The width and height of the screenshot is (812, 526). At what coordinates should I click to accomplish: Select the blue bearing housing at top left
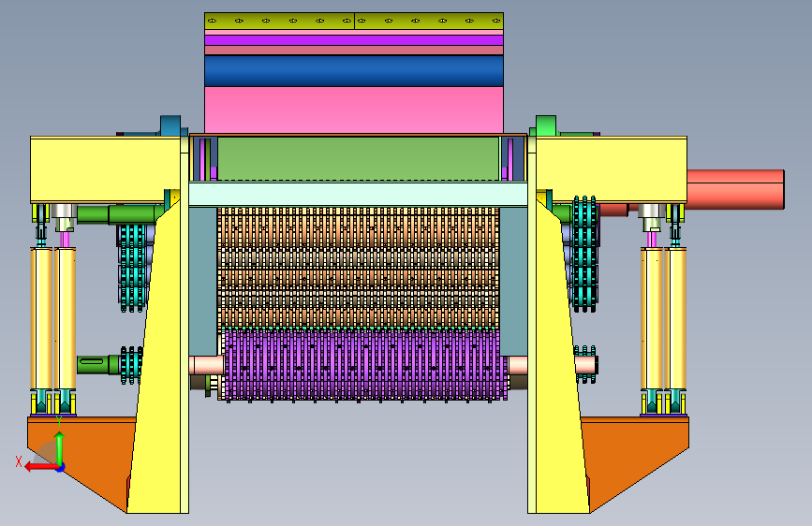[170, 125]
